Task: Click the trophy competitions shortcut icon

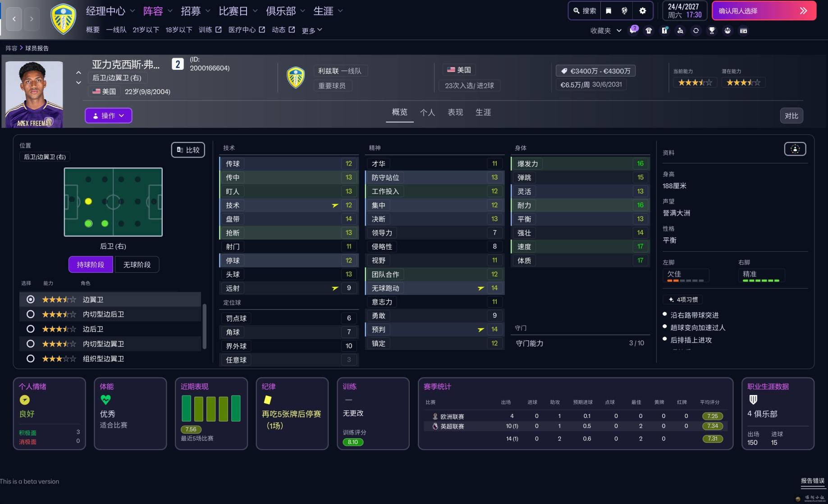Action: click(x=712, y=31)
